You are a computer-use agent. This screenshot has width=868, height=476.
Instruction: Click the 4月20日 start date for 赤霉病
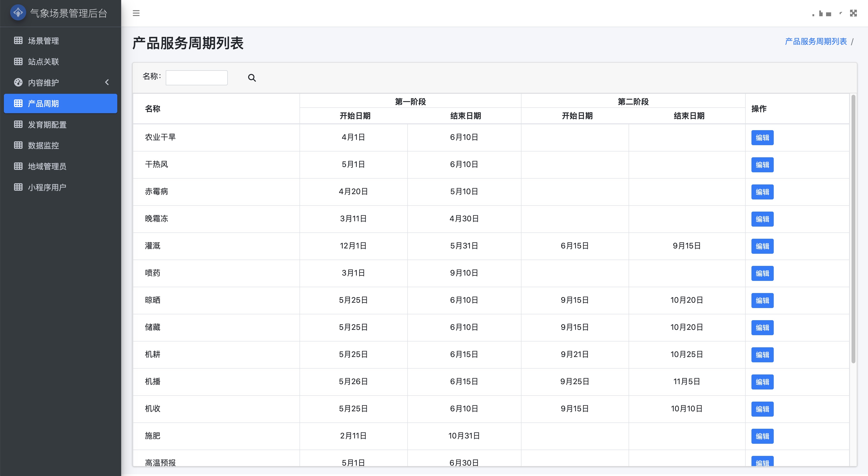pos(353,191)
